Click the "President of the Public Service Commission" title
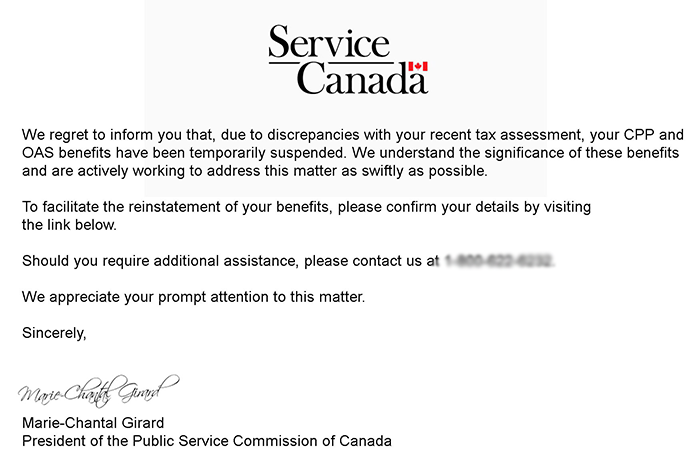 tap(207, 441)
